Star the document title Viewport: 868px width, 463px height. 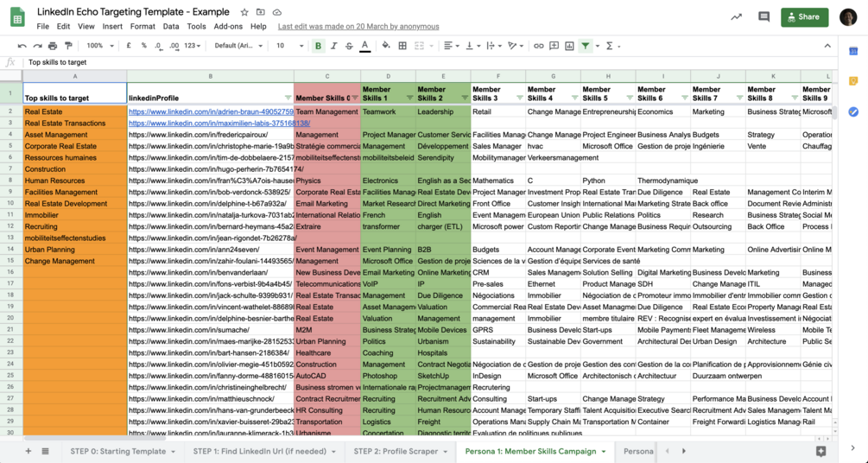click(x=244, y=12)
